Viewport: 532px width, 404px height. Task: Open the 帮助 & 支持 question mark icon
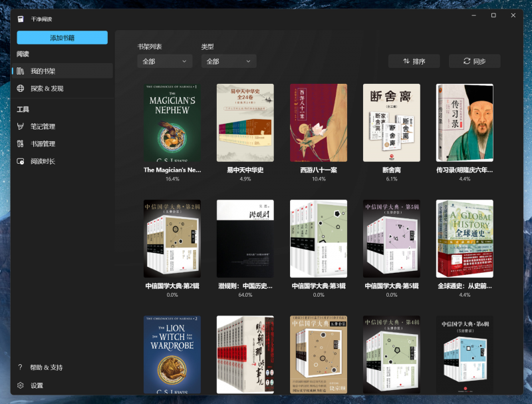pyautogui.click(x=20, y=367)
